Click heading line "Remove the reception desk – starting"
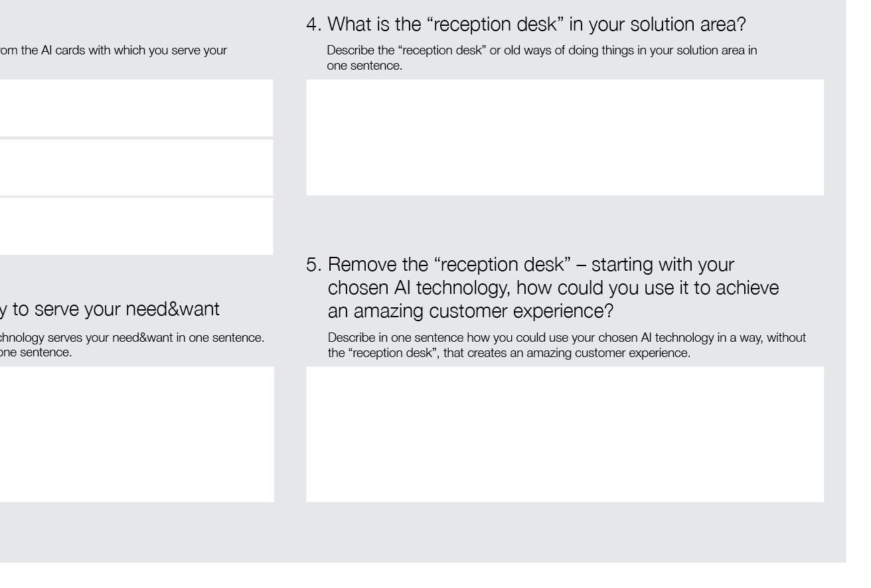871x588 pixels. pos(531,264)
